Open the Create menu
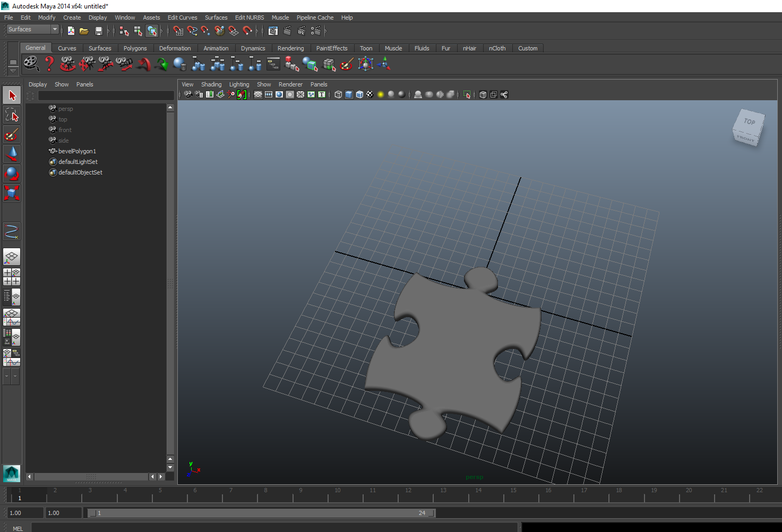Viewport: 782px width, 532px height. [x=72, y=18]
